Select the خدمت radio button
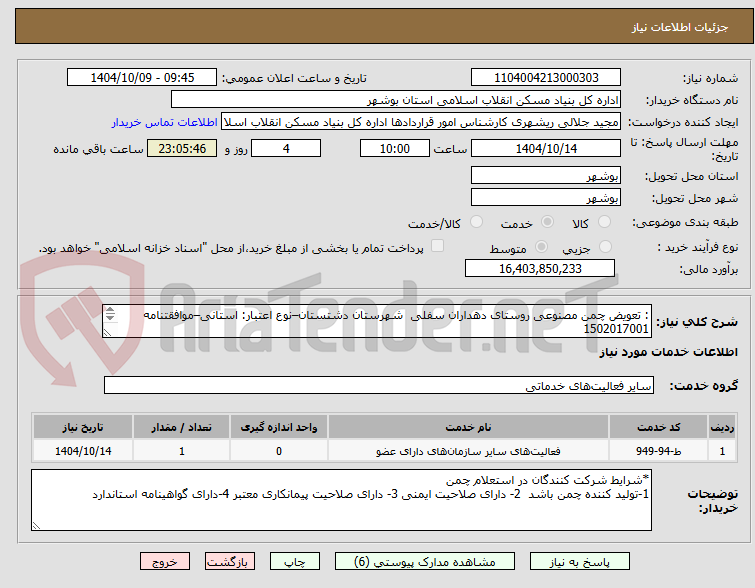The width and height of the screenshot is (755, 588). 547,222
